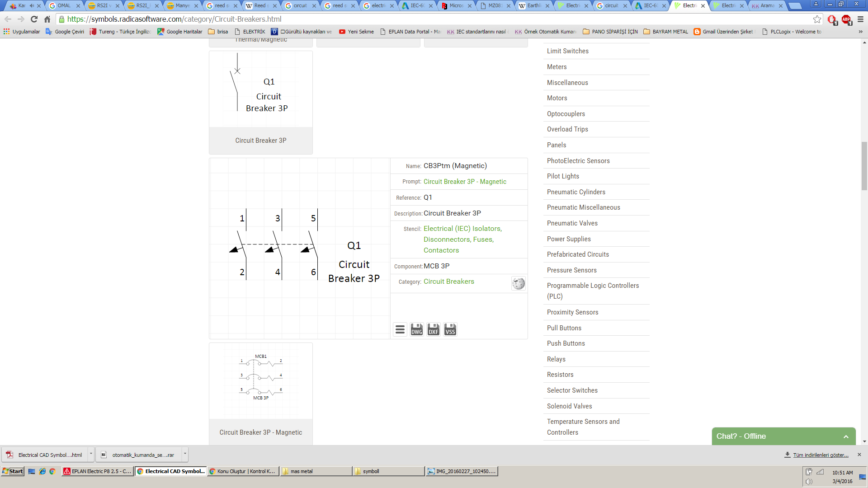The height and width of the screenshot is (488, 868).
Task: Switch to EPLAN Electric P8 taskbar window
Action: click(x=97, y=471)
